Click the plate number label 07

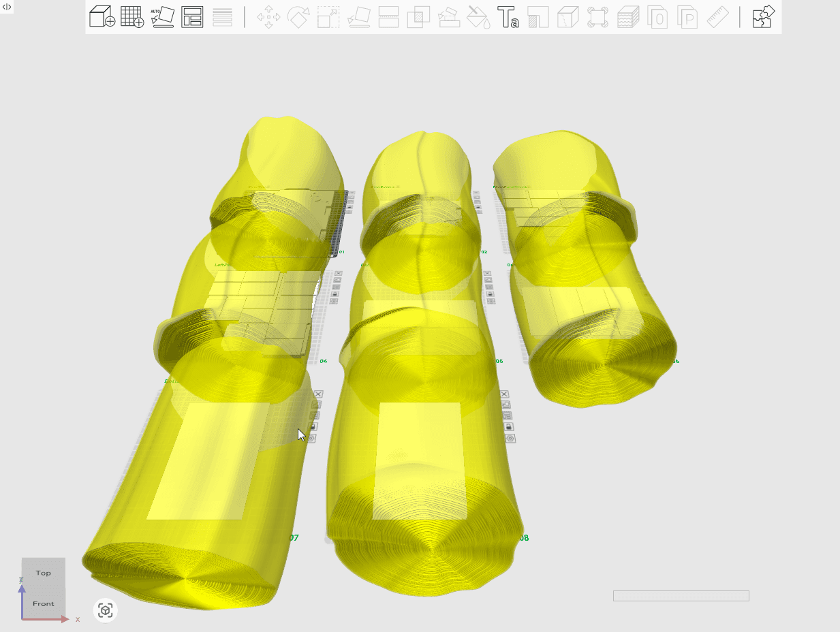pyautogui.click(x=294, y=537)
